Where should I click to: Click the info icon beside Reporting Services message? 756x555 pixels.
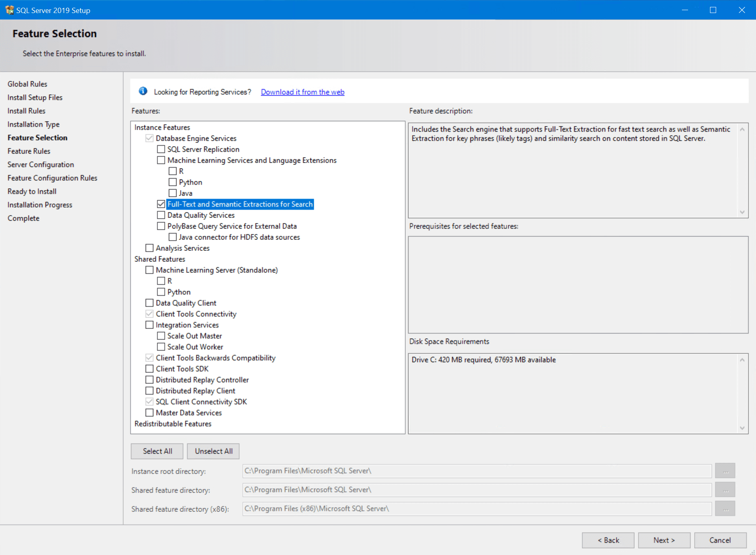point(143,91)
